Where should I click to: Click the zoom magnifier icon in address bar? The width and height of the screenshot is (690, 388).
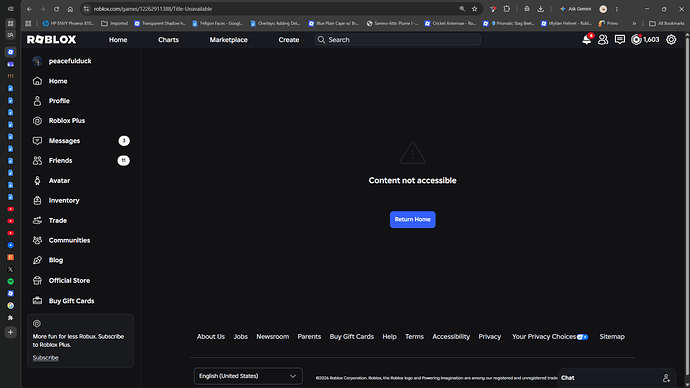462,9
